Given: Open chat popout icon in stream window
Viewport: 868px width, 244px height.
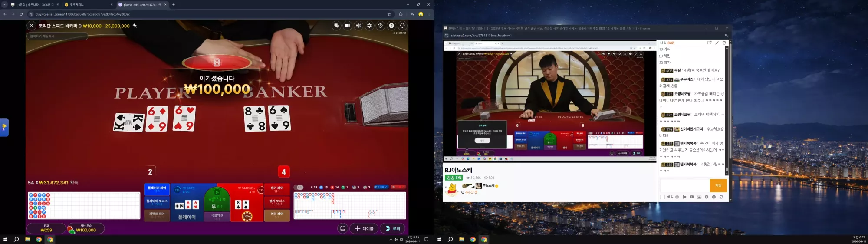Looking at the screenshot, I should click(x=709, y=43).
